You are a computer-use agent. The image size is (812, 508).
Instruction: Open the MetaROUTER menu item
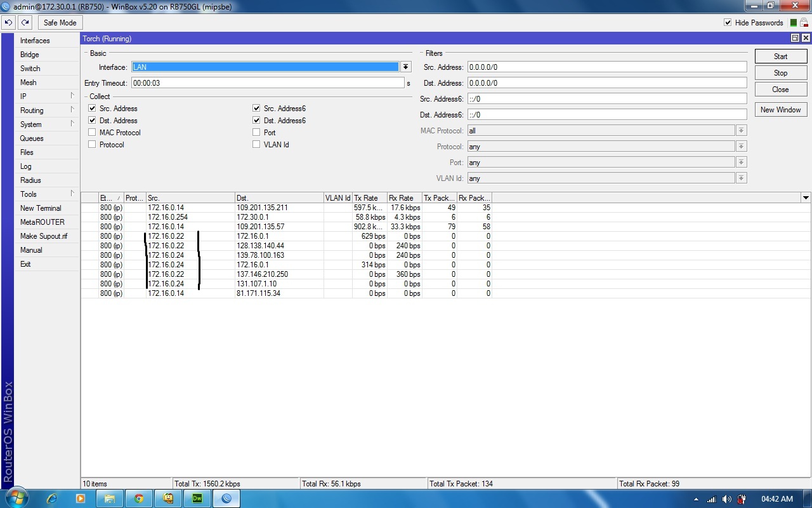click(x=46, y=222)
